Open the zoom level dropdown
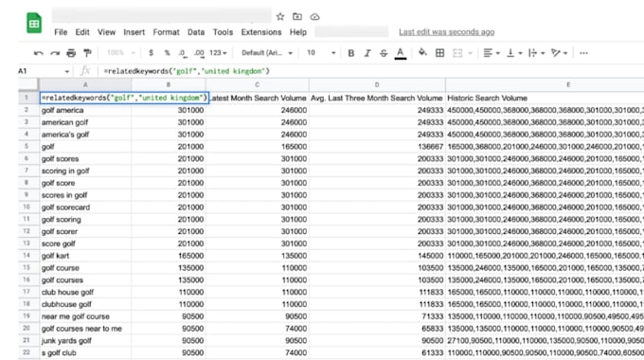The image size is (644, 360). click(121, 53)
